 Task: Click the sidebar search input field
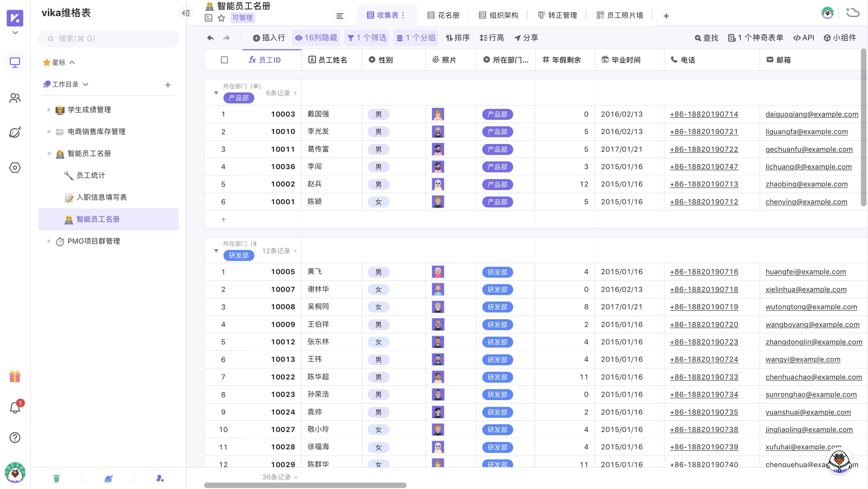[108, 38]
